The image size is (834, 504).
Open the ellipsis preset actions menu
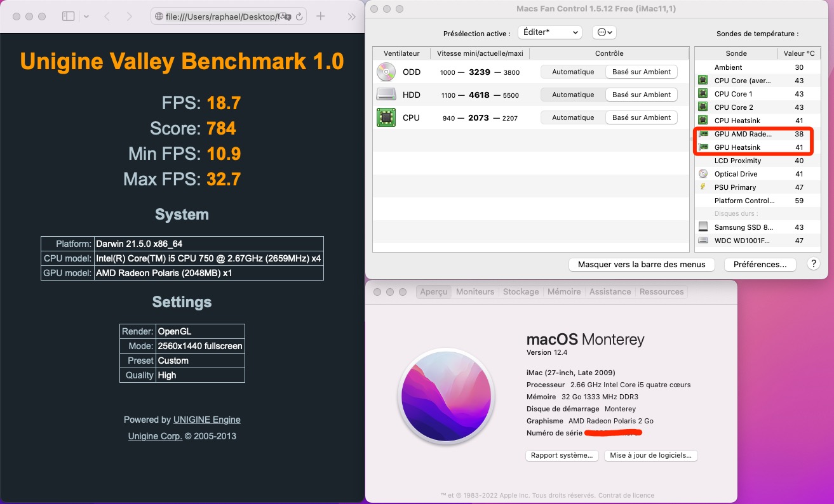click(604, 32)
